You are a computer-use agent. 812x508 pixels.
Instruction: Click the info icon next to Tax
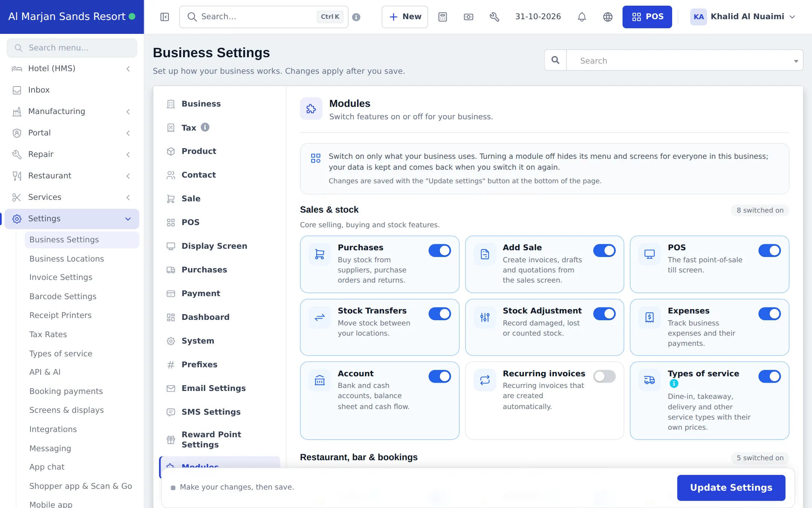[x=205, y=127]
